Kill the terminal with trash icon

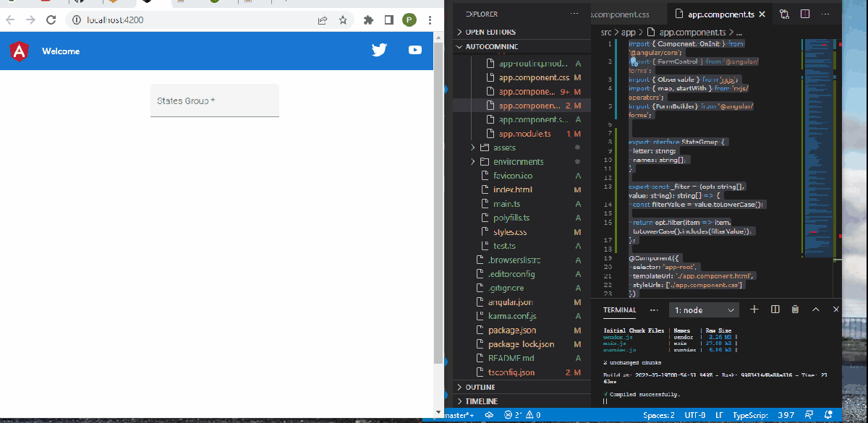pos(795,309)
